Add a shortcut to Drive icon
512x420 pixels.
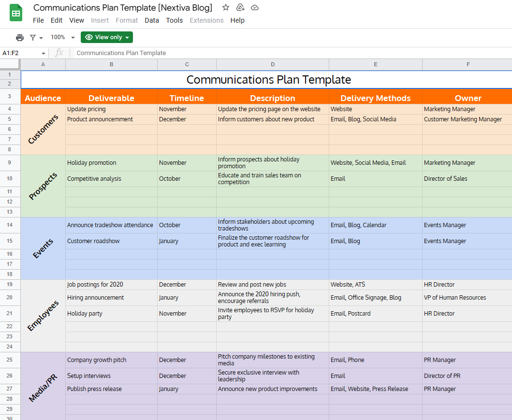pyautogui.click(x=240, y=8)
